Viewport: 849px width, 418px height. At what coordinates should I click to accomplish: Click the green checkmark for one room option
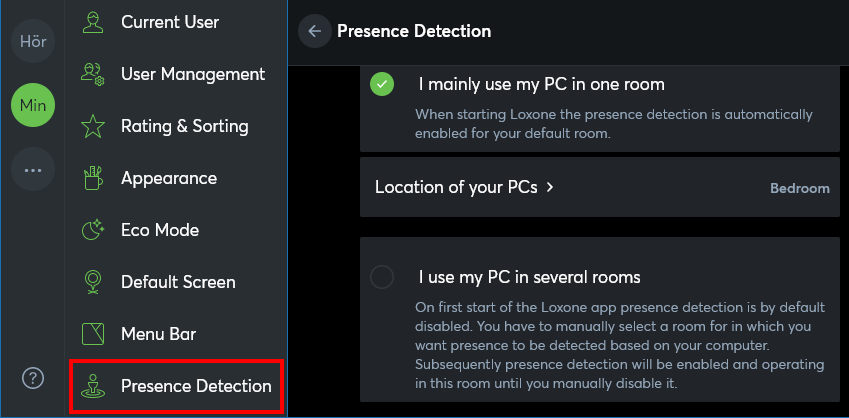click(x=382, y=84)
